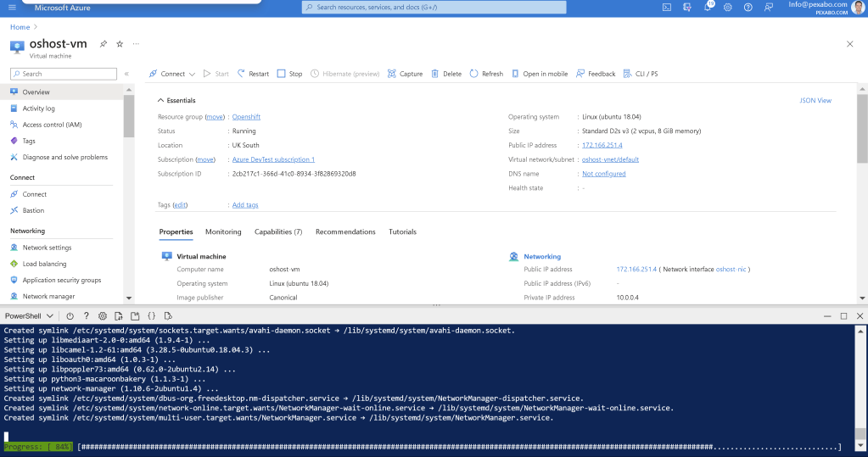This screenshot has height=457, width=868.
Task: Open Cloud Shell settings gear
Action: pos(103,316)
